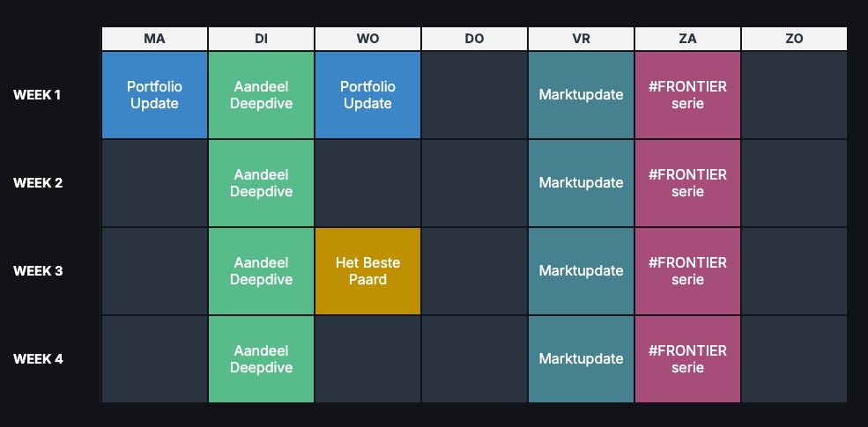The width and height of the screenshot is (868, 427).
Task: Select week 4 Aandeel Deepdive block
Action: (x=262, y=359)
